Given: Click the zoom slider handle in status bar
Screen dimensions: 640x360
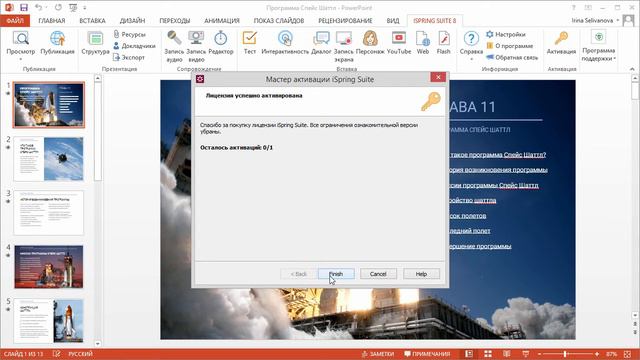Looking at the screenshot, I should 565,354.
